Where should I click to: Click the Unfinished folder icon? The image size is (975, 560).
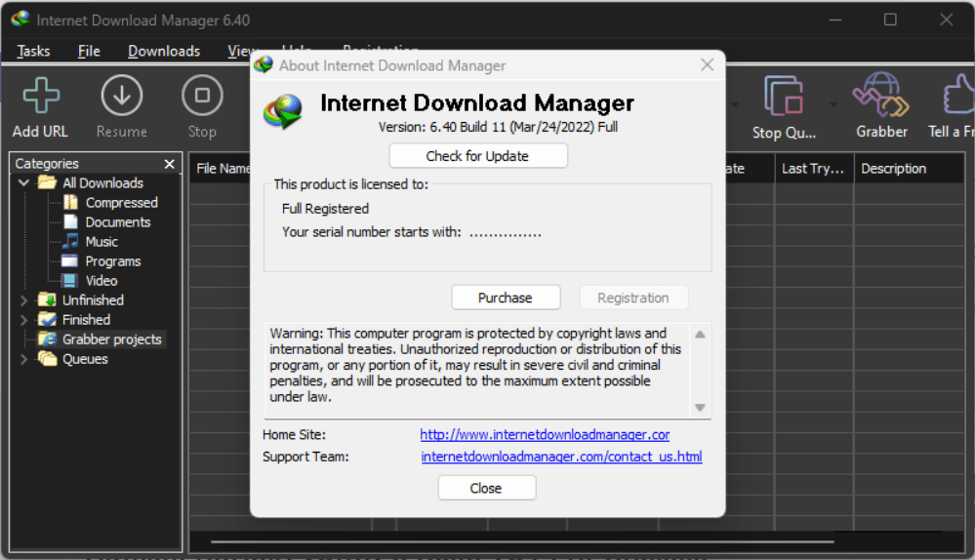(x=47, y=300)
